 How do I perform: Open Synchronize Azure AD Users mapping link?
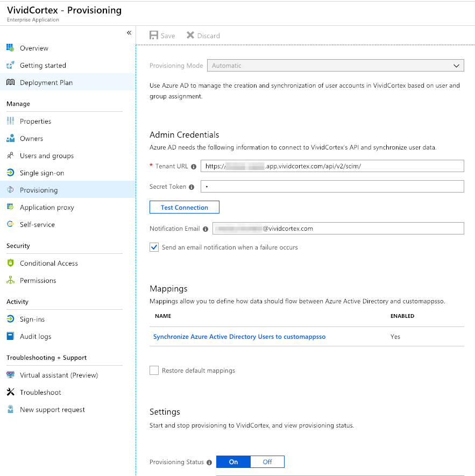(239, 337)
